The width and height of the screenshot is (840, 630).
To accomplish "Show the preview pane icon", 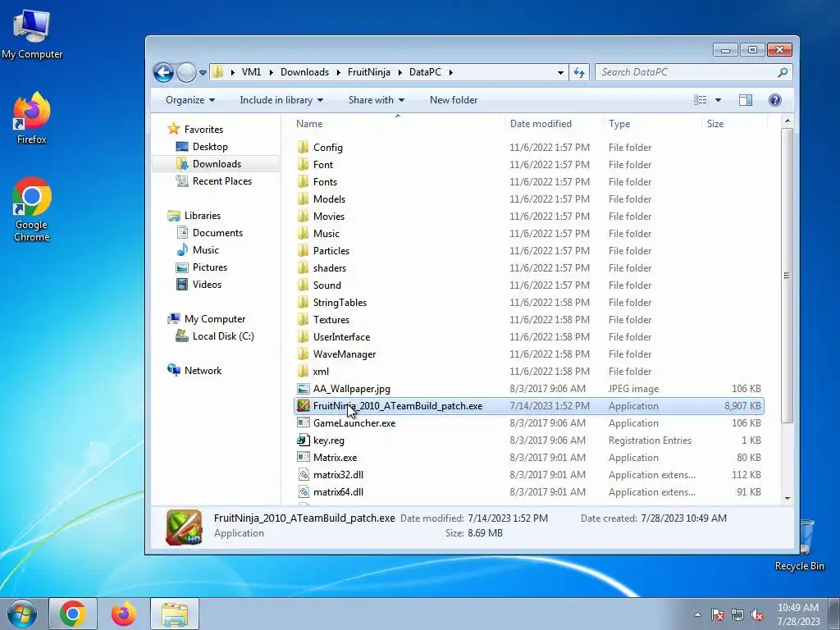I will [x=745, y=100].
